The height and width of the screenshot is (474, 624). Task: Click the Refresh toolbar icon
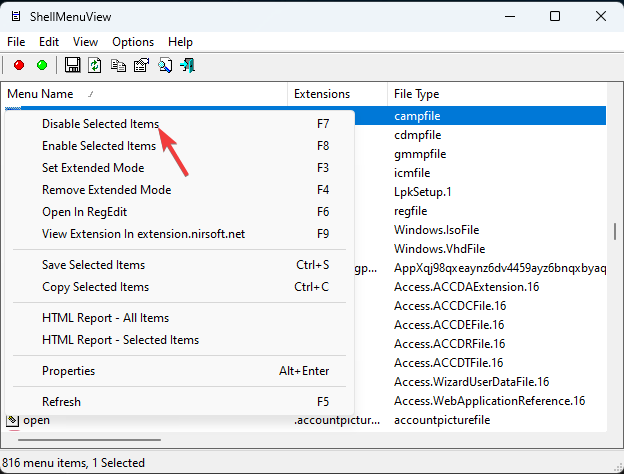click(95, 65)
